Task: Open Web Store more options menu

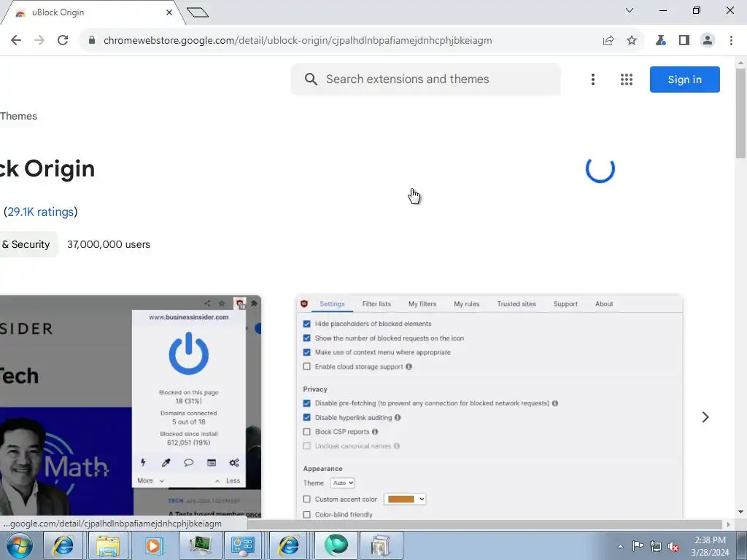Action: coord(592,79)
